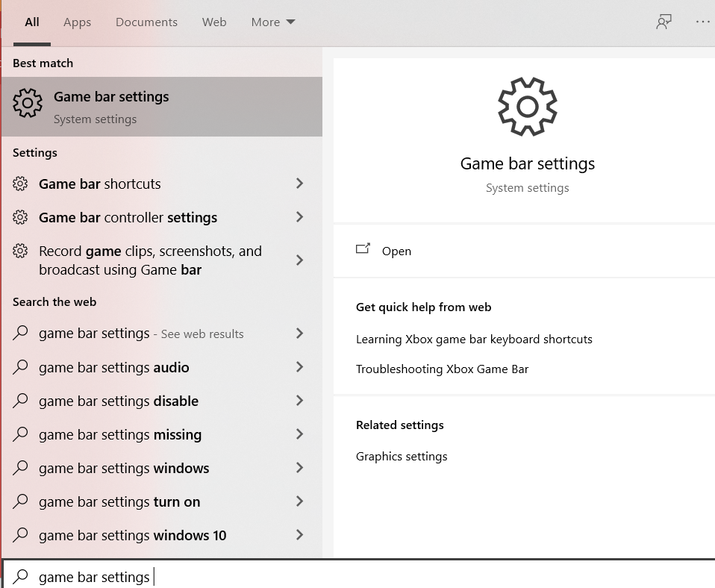Click magnifier icon beside 'game bar settings disable'
Viewport: 715px width, 588px height.
pyautogui.click(x=20, y=401)
